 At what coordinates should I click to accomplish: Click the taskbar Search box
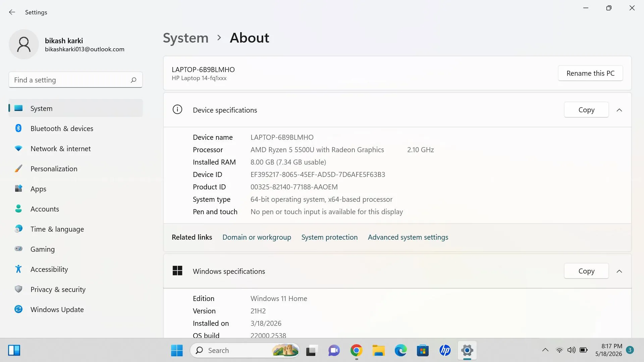pyautogui.click(x=245, y=350)
